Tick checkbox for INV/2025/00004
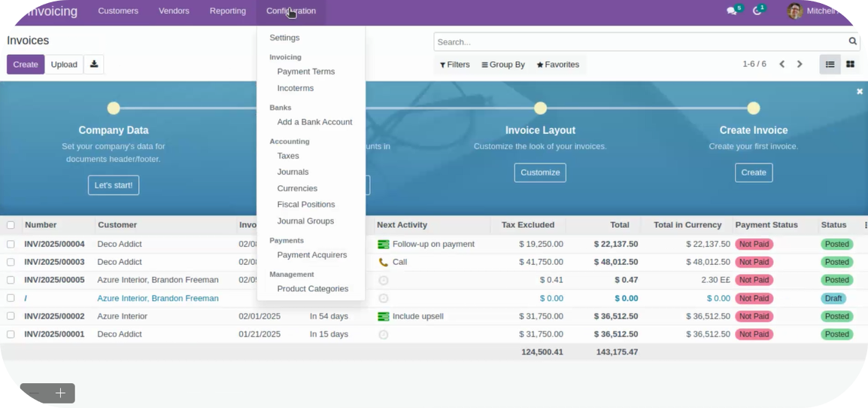 pyautogui.click(x=11, y=245)
